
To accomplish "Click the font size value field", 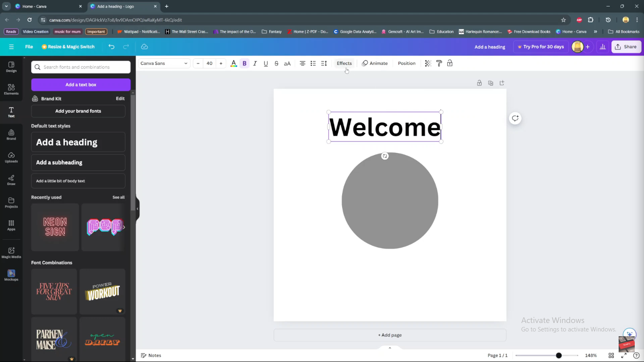I will tap(209, 63).
